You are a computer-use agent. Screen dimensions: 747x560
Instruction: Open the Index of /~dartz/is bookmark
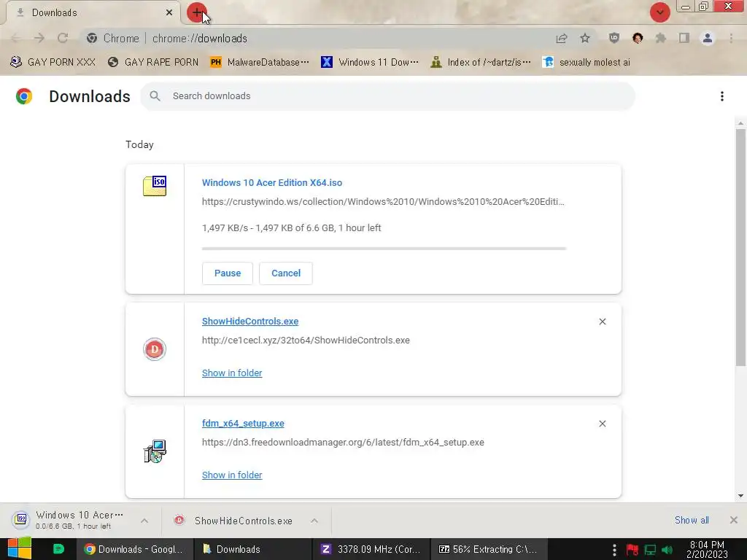point(480,62)
